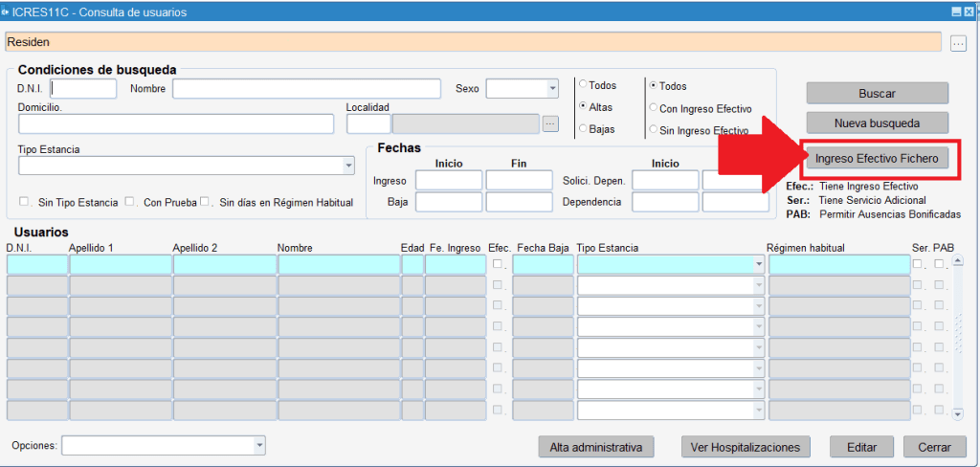The image size is (980, 467).
Task: Open the Opciones dropdown list
Action: click(258, 446)
